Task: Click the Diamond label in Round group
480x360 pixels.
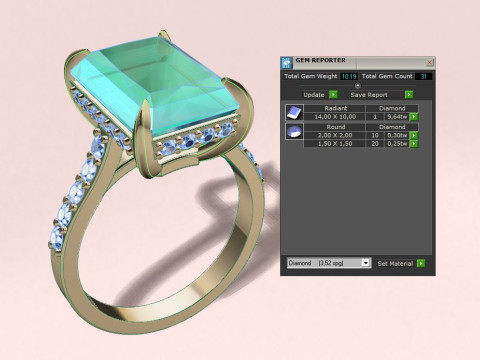Action: point(392,127)
